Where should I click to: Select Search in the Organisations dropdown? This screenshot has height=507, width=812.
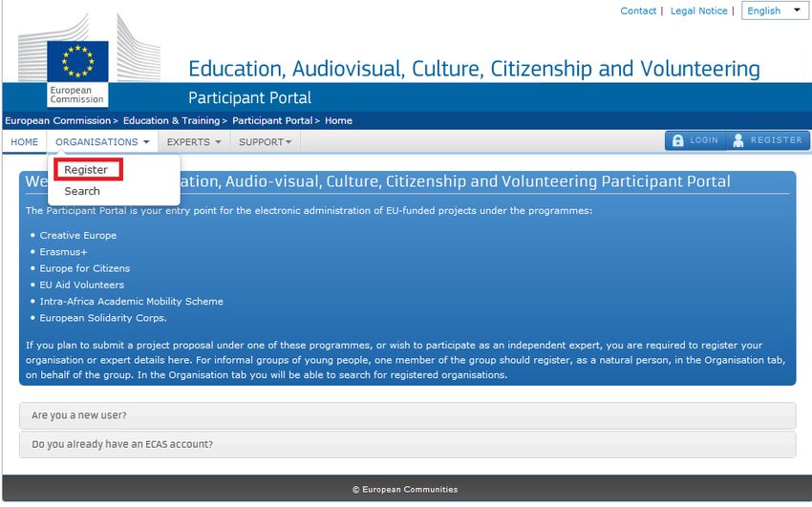click(82, 191)
